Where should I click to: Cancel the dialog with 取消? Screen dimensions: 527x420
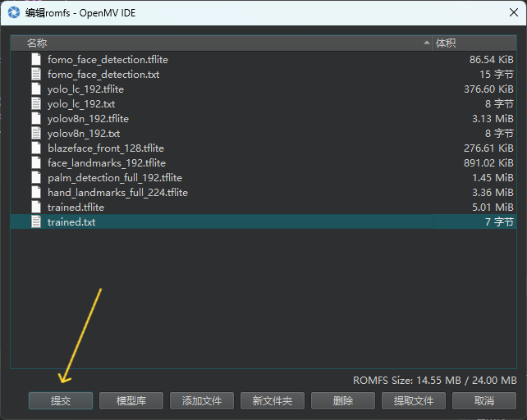point(484,401)
